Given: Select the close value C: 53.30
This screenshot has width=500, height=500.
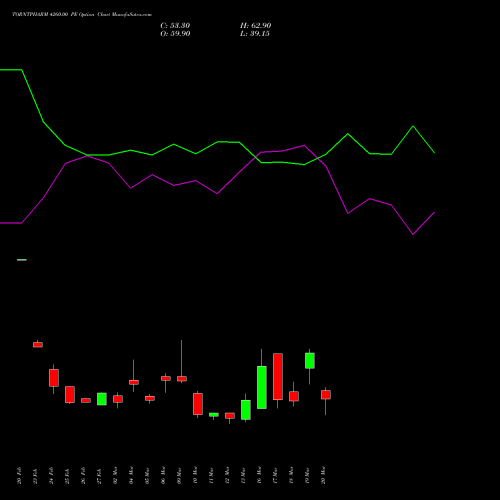Looking at the screenshot, I should coord(175,26).
